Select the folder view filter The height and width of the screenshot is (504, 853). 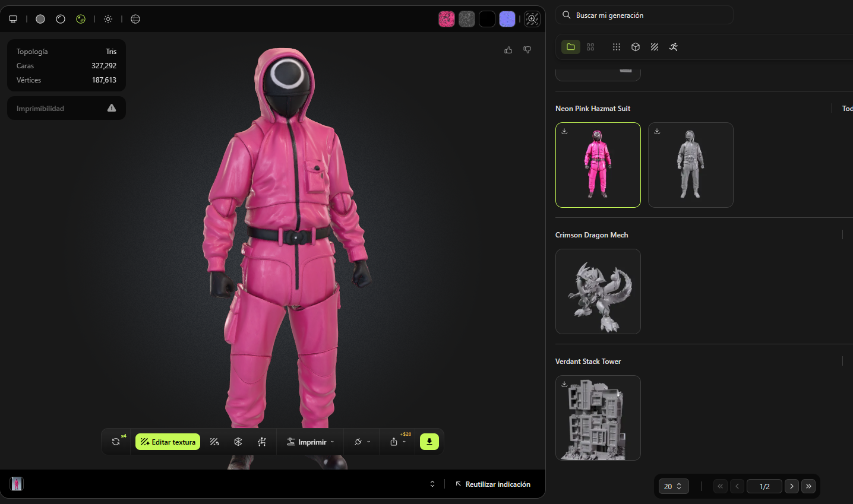571,47
